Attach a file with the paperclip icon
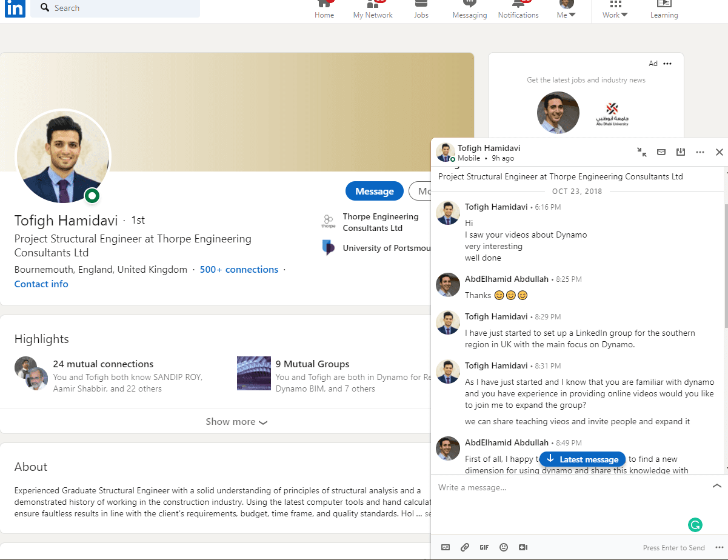 [x=465, y=547]
